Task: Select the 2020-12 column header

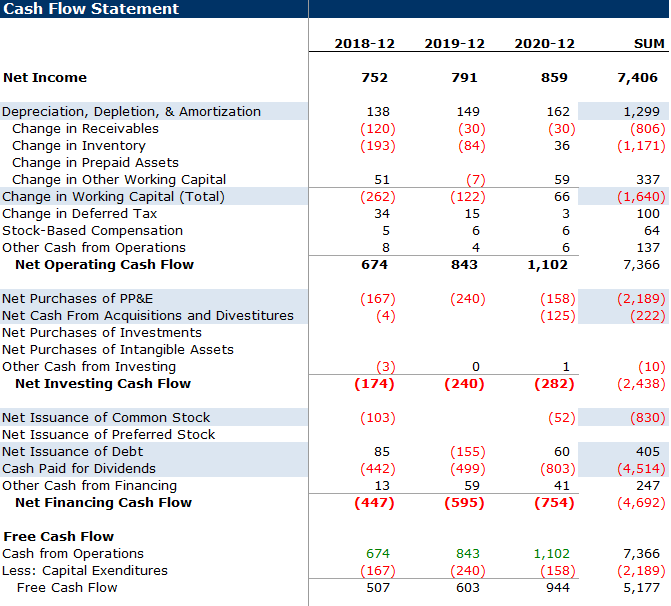Action: 544,43
